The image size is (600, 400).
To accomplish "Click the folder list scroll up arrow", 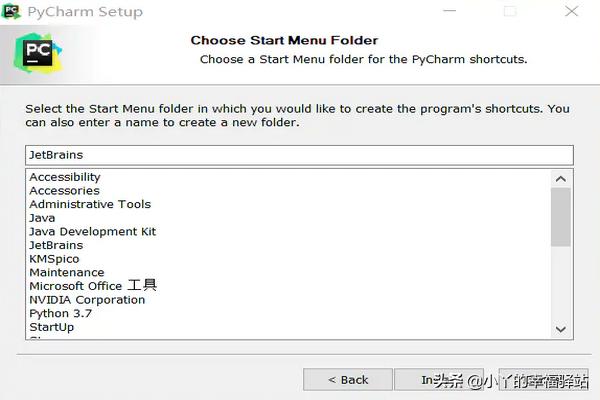I will [x=561, y=178].
